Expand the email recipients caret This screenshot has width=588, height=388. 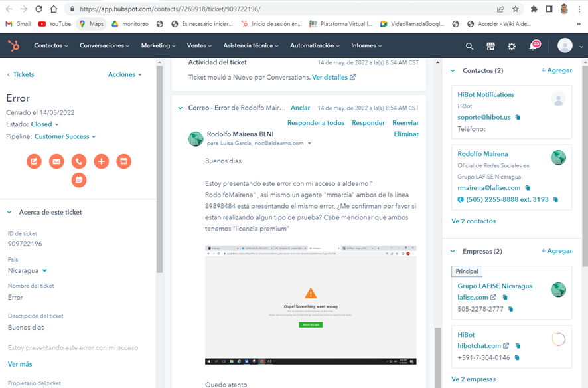pos(309,144)
